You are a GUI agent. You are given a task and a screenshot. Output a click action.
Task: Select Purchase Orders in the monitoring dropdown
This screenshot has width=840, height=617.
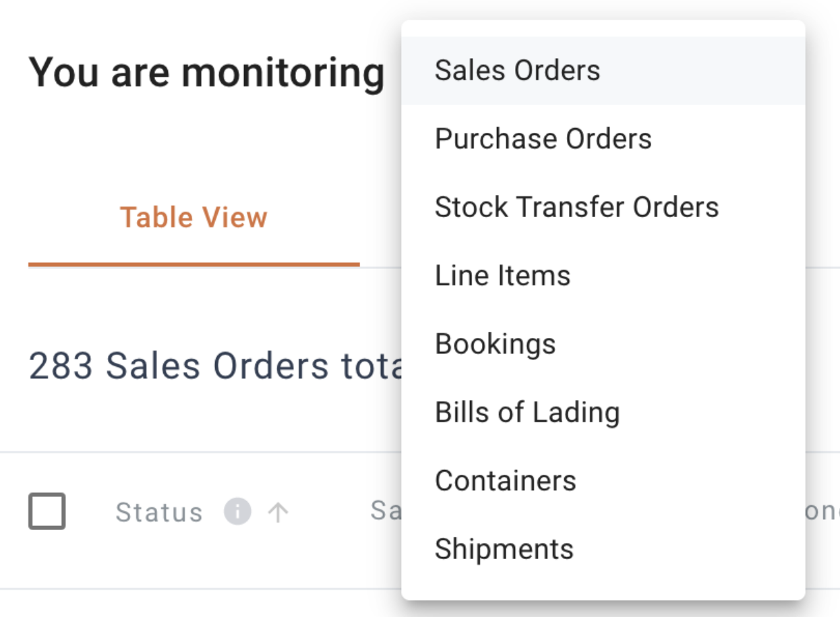[603, 139]
